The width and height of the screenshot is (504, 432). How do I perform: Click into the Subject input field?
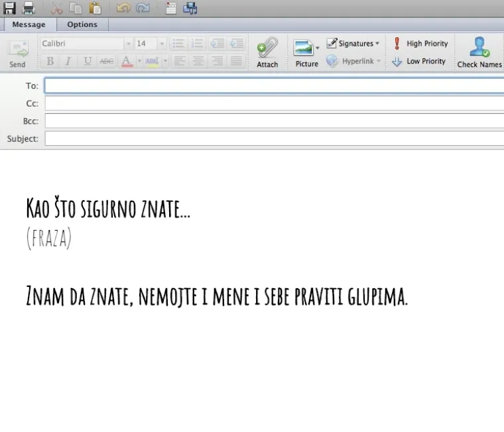click(x=273, y=139)
